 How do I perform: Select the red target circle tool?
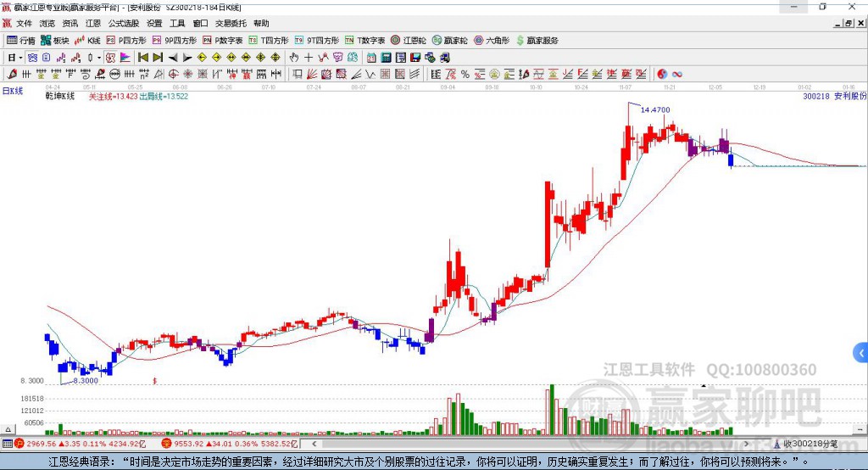[173, 74]
